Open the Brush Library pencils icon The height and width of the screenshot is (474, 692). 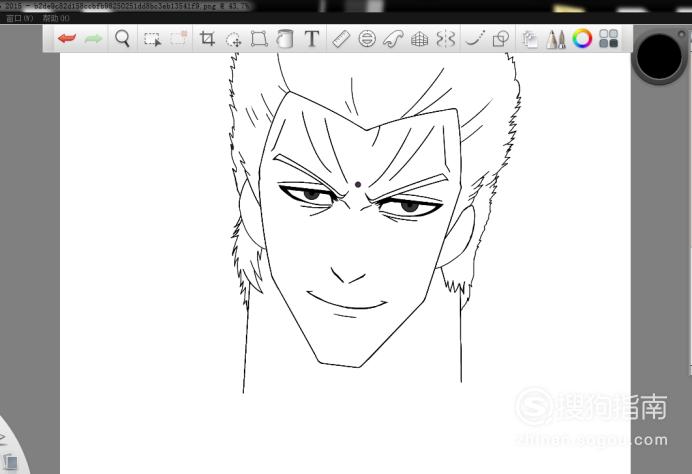[556, 39]
